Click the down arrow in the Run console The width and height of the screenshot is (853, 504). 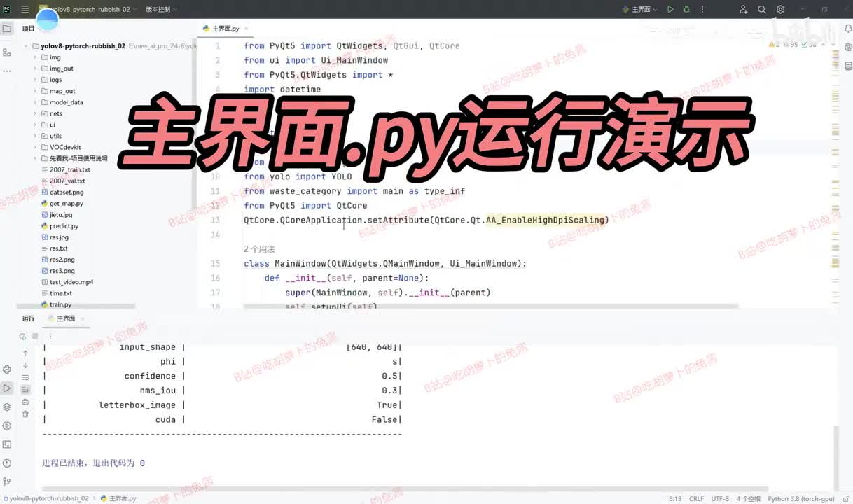point(25,365)
